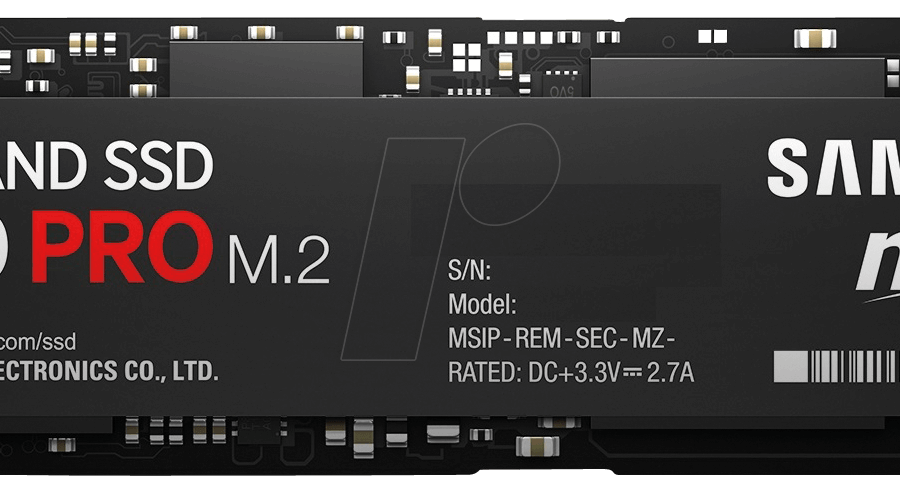Click the four white square pads grid
Viewport: 900px width, 484px height.
pyautogui.click(x=467, y=57)
